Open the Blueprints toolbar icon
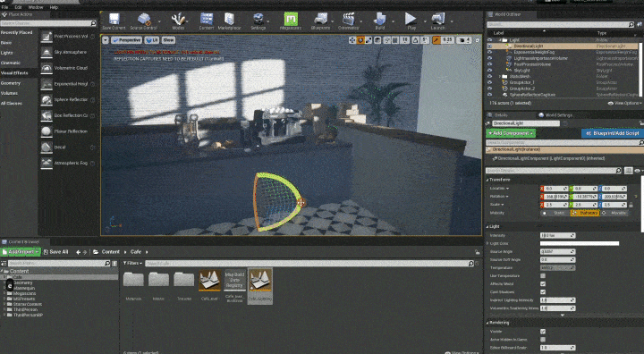644x354 pixels. tap(320, 21)
